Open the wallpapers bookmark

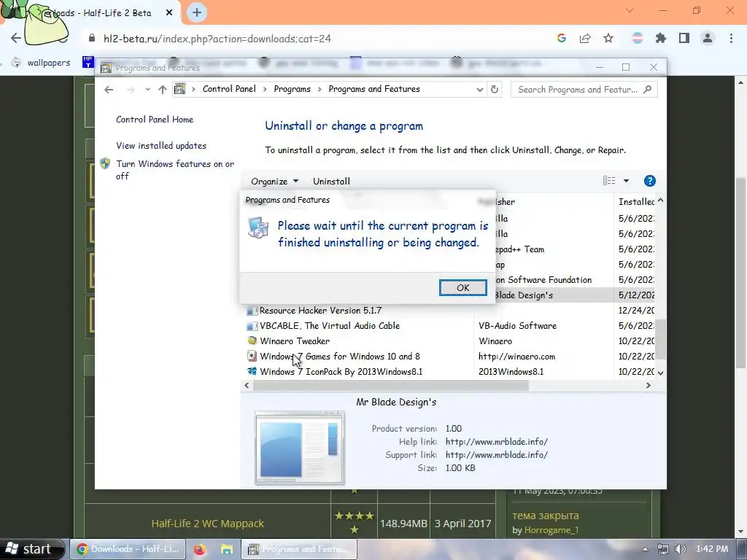click(42, 63)
